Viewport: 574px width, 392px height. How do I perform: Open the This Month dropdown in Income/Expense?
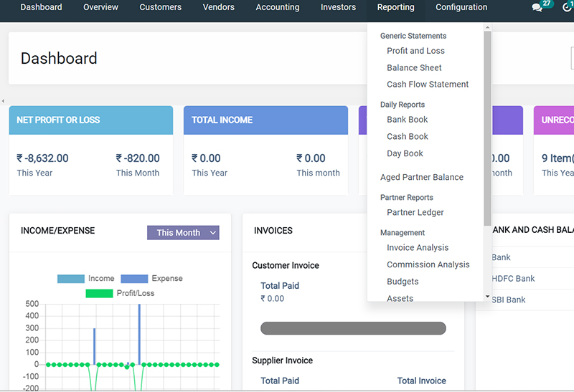(x=183, y=233)
